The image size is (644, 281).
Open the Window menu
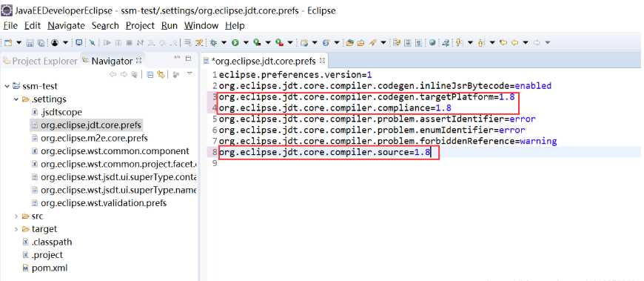pos(201,25)
